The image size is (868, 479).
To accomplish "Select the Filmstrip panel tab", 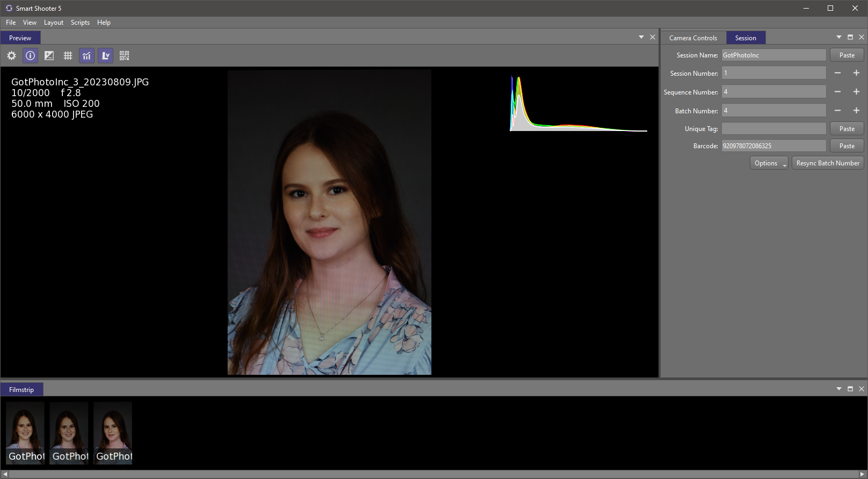I will pos(21,390).
